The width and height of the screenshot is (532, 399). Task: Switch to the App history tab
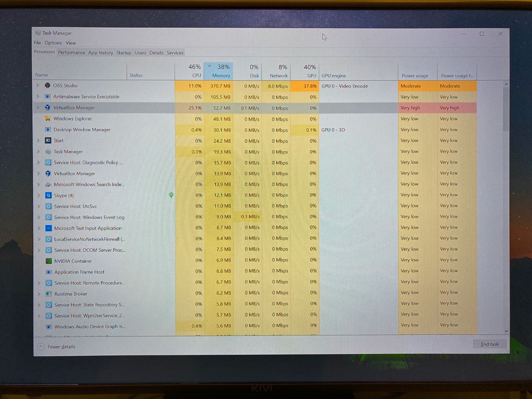[101, 53]
